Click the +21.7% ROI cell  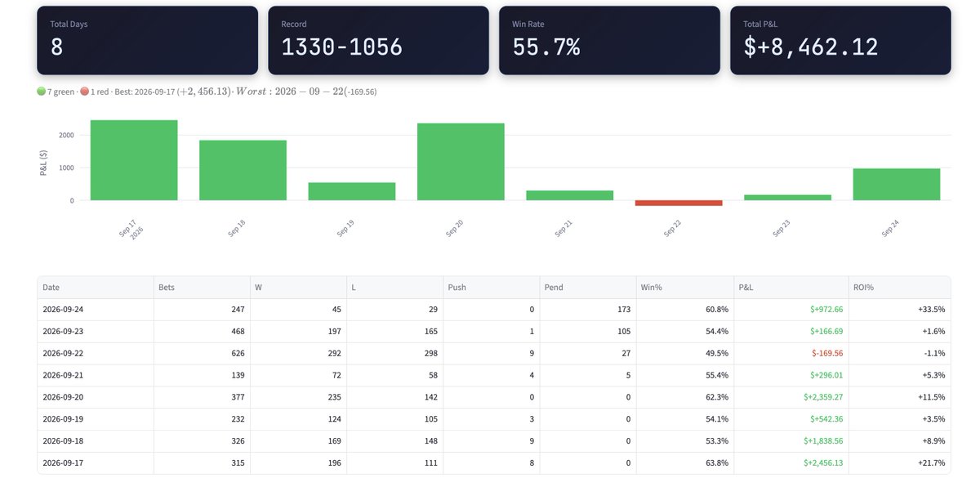pyautogui.click(x=900, y=463)
